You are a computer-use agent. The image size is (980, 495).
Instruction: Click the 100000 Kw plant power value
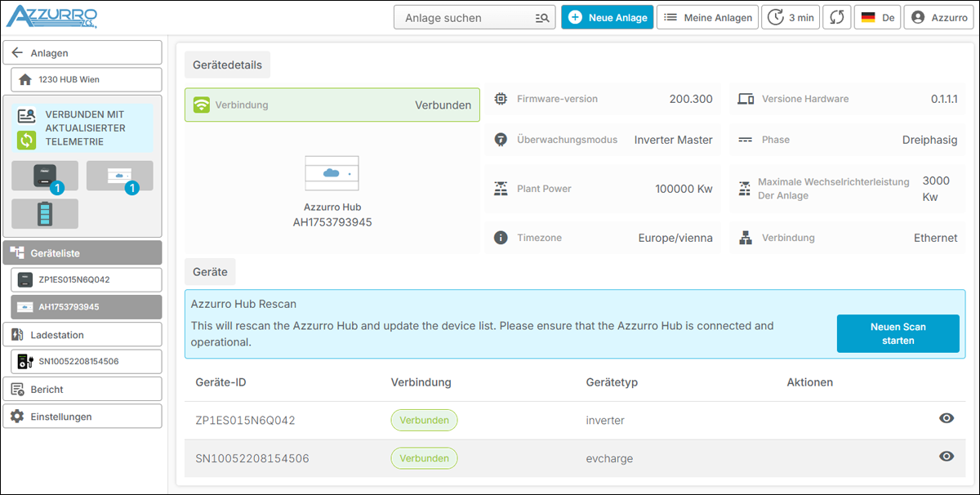[x=684, y=189]
